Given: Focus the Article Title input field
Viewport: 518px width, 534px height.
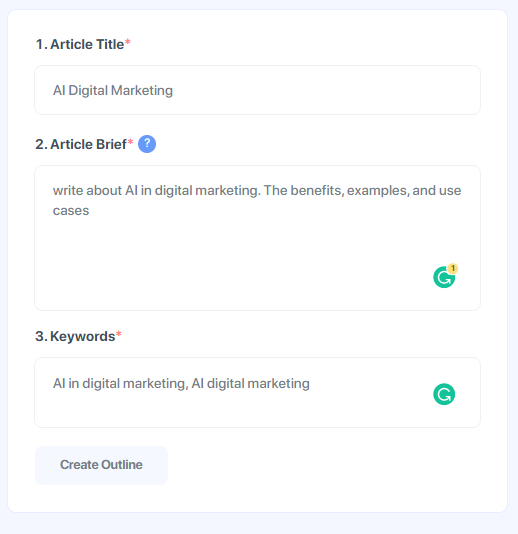Looking at the screenshot, I should tap(257, 90).
